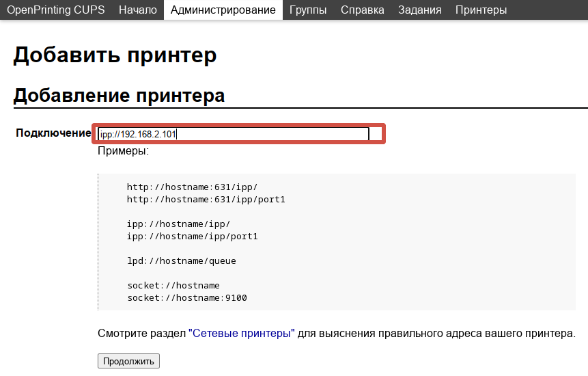Select the Администрирование tab
This screenshot has height=376, width=588.
point(223,10)
